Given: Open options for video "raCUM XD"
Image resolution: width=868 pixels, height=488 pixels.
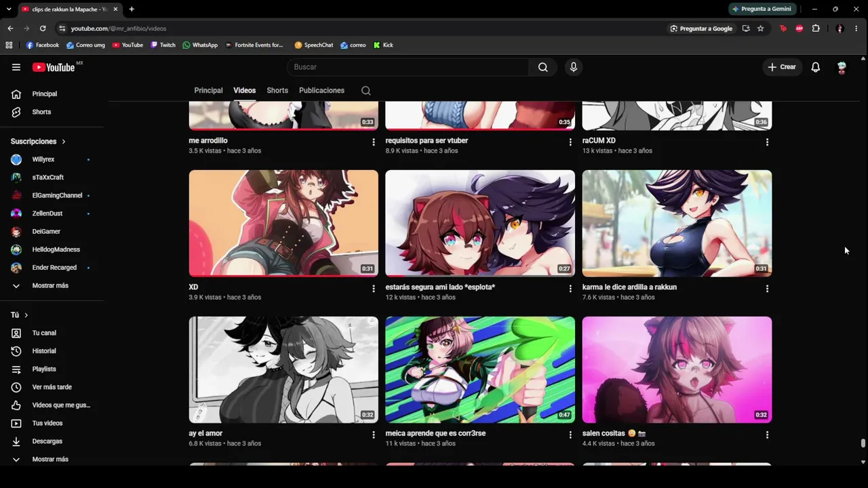Looking at the screenshot, I should coord(767,142).
